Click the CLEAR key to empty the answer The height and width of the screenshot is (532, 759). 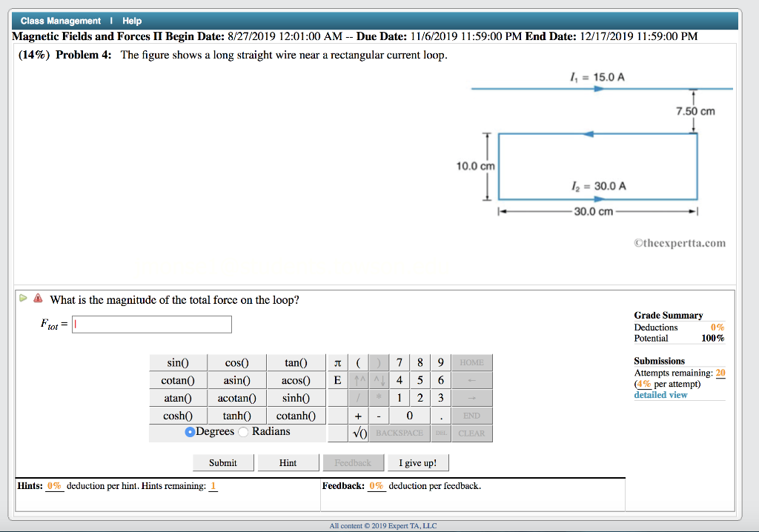(472, 433)
